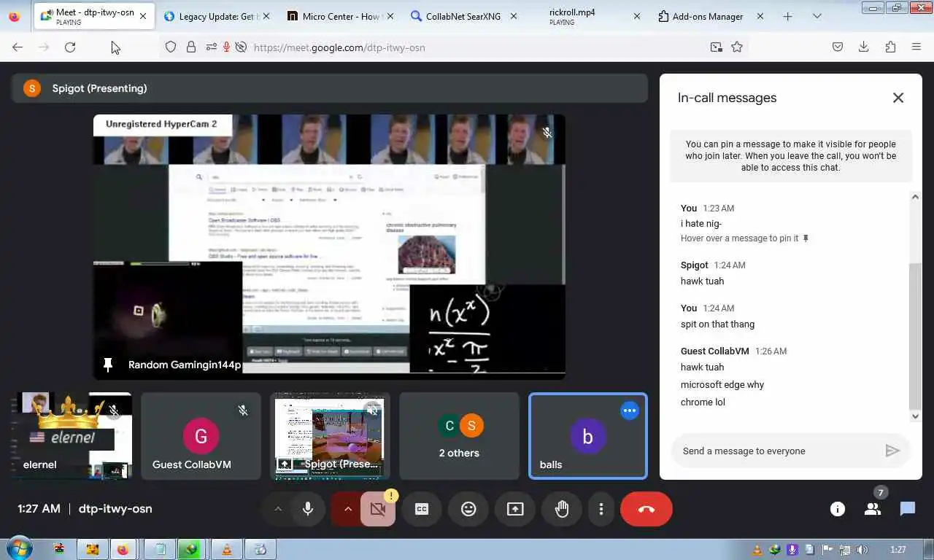This screenshot has width=934, height=560.
Task: Click the microphone permission indicator in URL bar
Action: pyautogui.click(x=226, y=47)
